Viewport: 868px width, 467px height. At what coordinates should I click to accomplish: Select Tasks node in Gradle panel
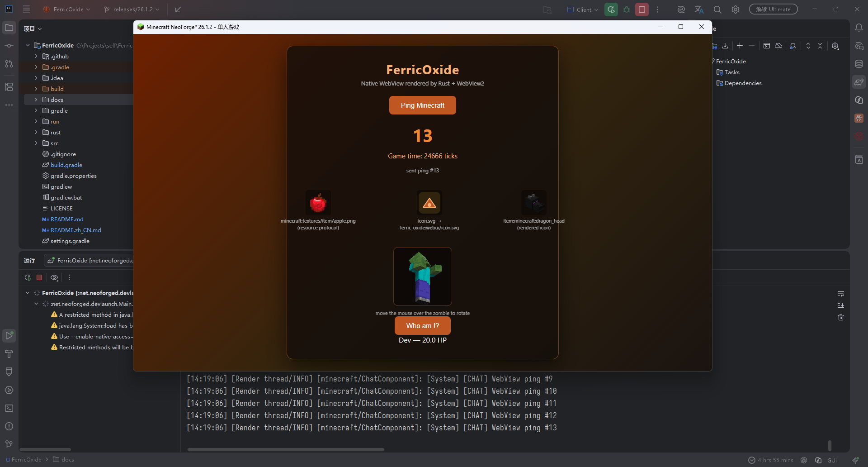(x=732, y=72)
